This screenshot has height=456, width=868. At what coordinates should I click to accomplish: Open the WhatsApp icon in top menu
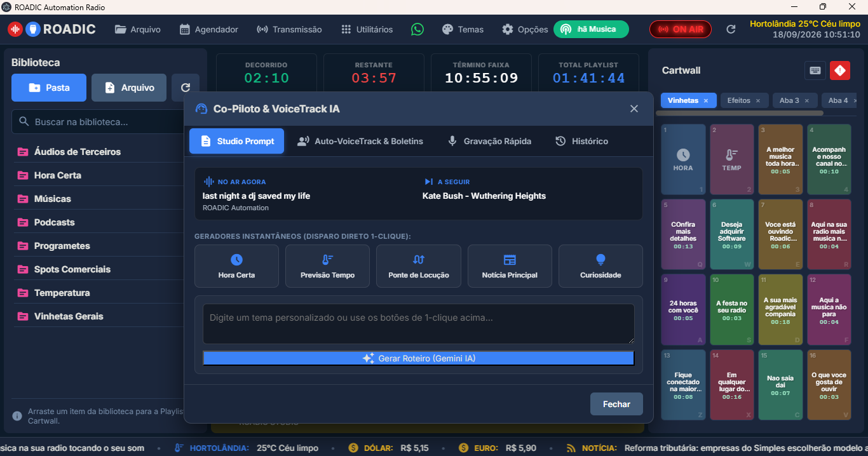[417, 29]
